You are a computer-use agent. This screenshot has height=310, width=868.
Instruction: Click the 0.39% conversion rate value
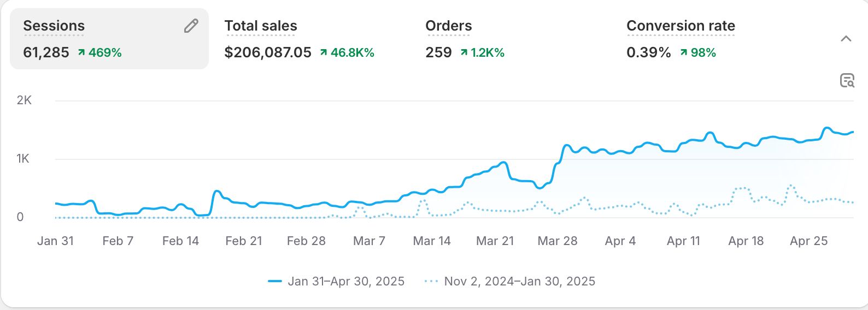[648, 53]
